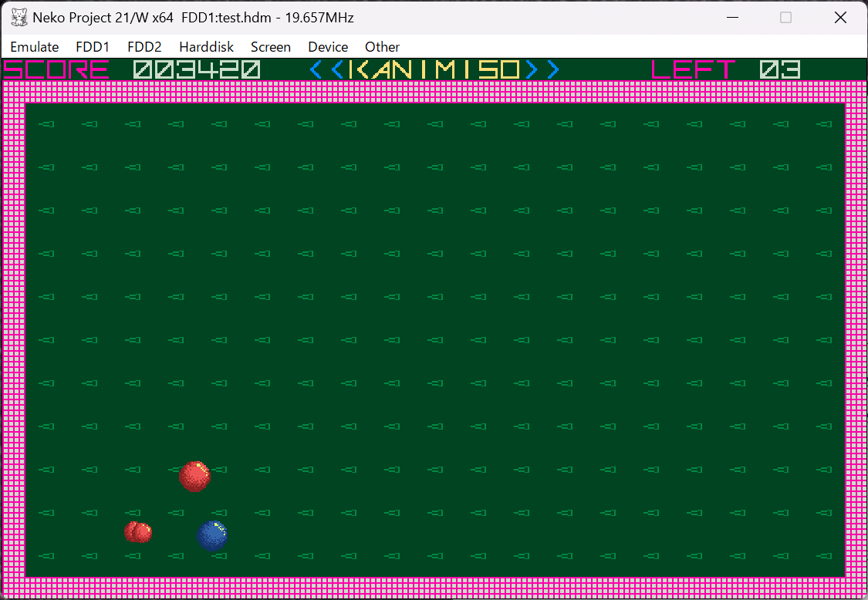The width and height of the screenshot is (868, 600).
Task: Minimize the Neko Project window
Action: [x=732, y=18]
